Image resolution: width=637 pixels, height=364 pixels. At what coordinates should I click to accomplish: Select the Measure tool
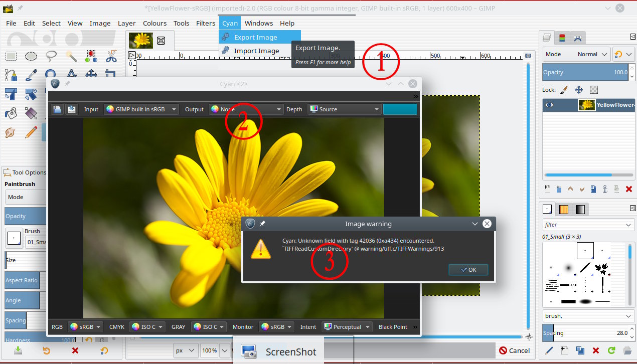point(71,74)
